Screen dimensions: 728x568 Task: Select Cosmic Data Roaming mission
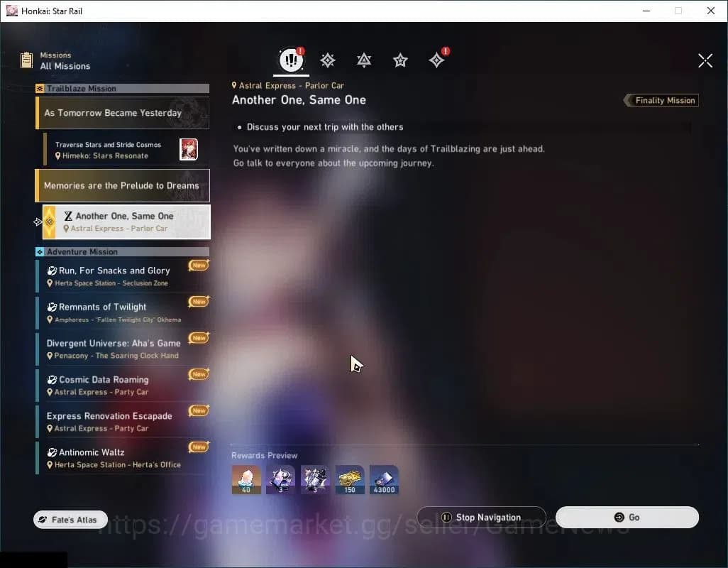123,385
